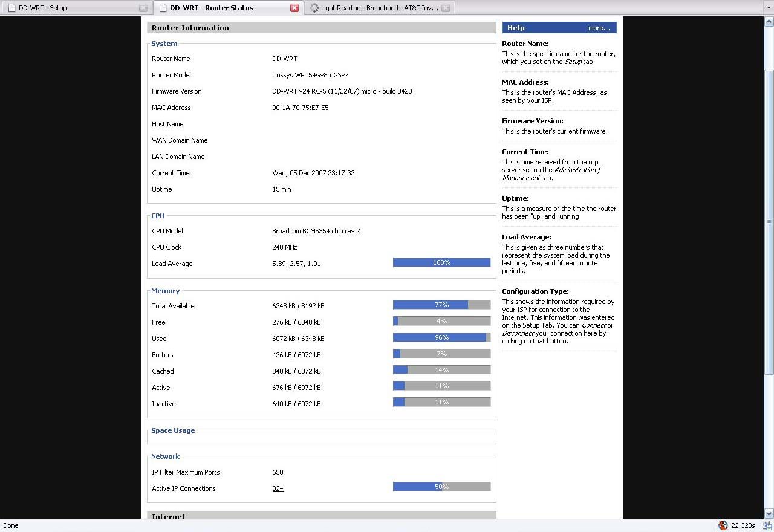
Task: Click the Help panel 'Firmware Version:' heading
Action: point(533,121)
